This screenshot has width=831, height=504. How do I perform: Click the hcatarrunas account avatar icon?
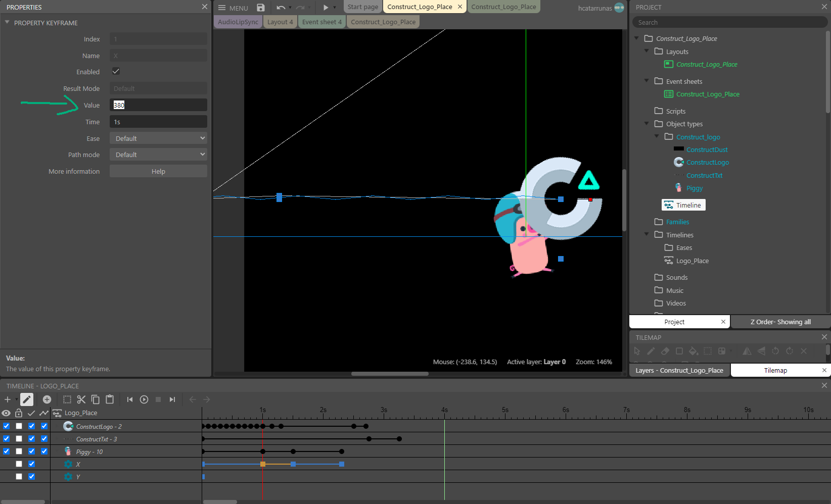tap(619, 8)
